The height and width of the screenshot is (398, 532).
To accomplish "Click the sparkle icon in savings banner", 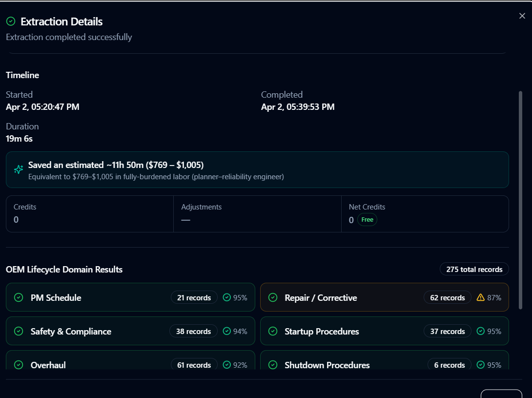I will pyautogui.click(x=19, y=169).
